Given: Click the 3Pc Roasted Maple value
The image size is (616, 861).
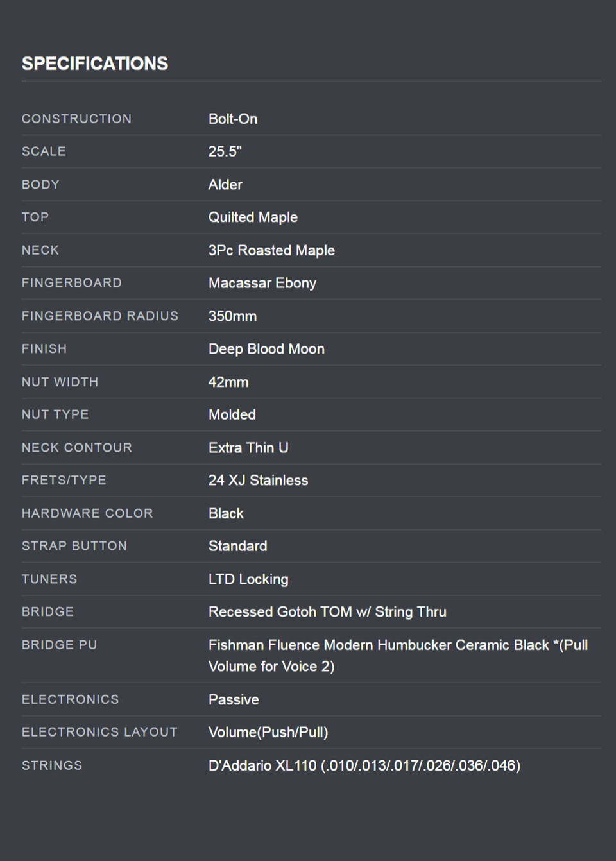Looking at the screenshot, I should [271, 250].
